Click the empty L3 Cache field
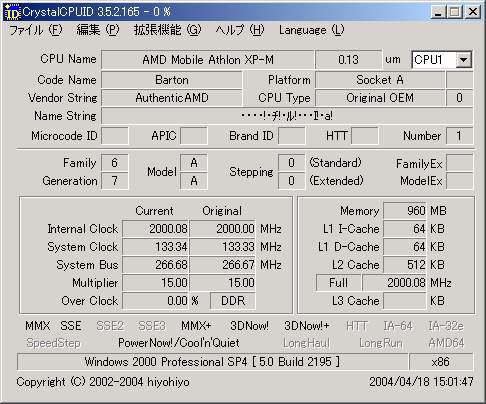The width and height of the screenshot is (486, 404). 405,301
